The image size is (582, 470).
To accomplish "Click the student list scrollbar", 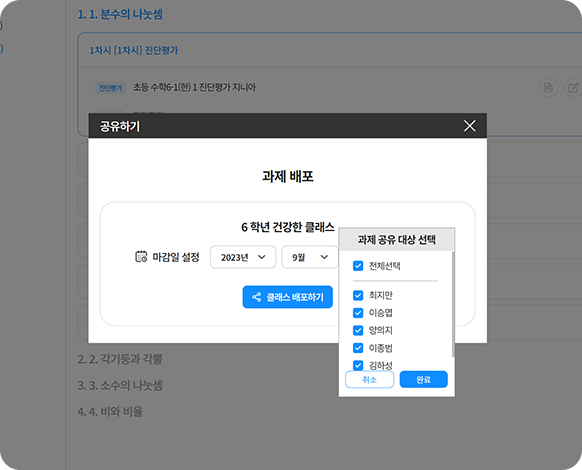I will point(453,304).
